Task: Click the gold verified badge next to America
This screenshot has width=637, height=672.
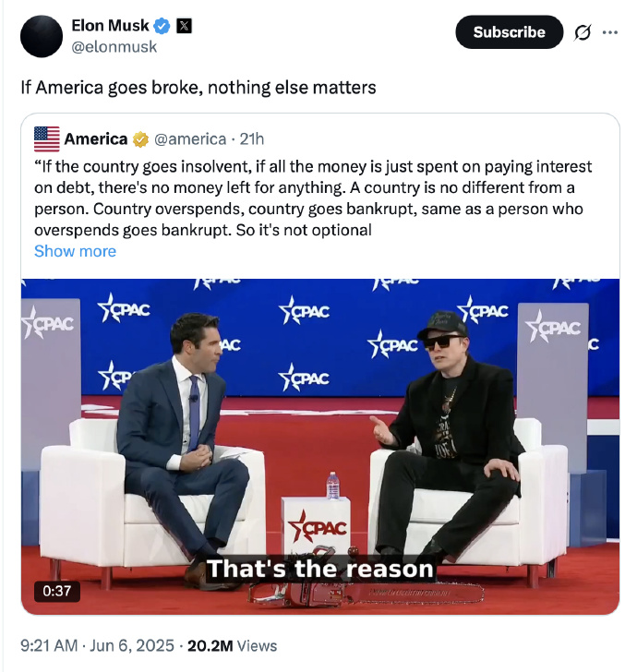Action: (x=140, y=139)
